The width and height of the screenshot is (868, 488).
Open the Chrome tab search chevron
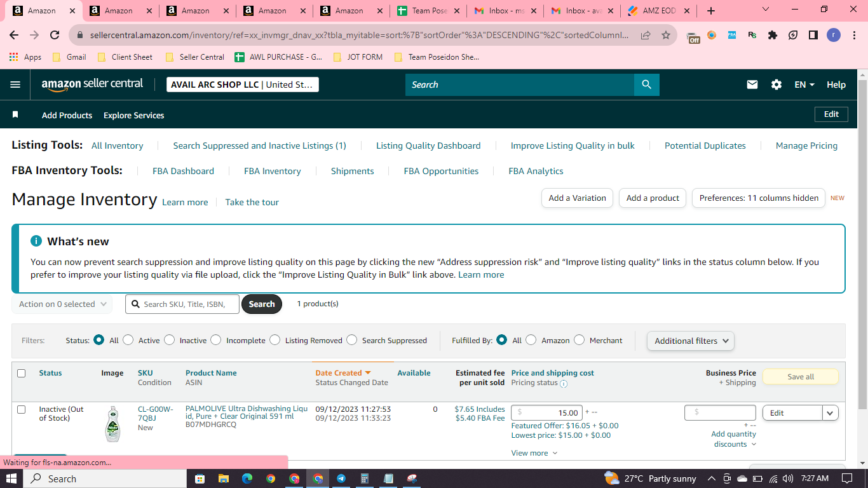[x=766, y=10]
